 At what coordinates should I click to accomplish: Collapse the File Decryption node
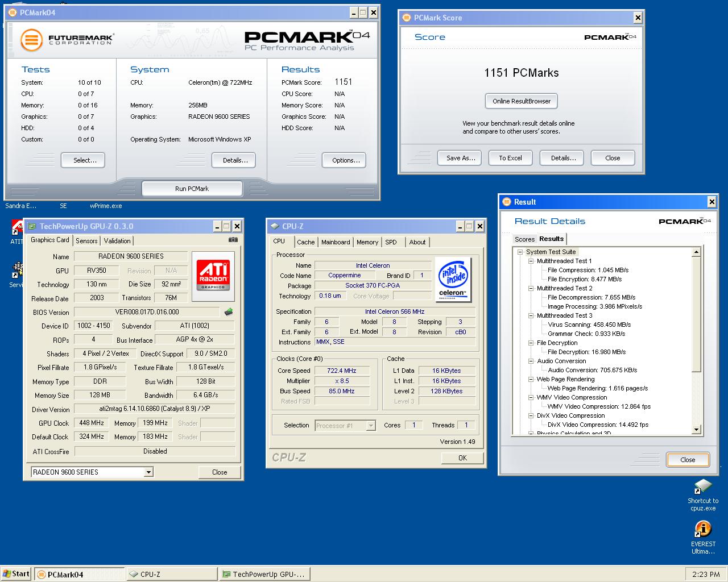coord(531,343)
